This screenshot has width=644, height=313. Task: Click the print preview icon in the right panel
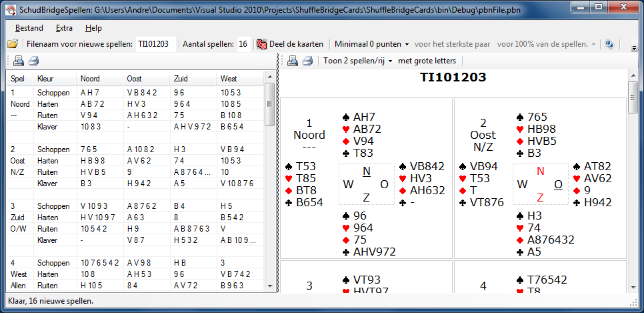click(x=292, y=61)
